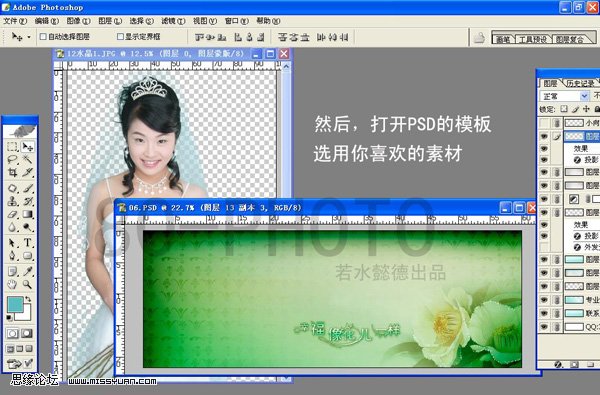Select the Slice tool
Image resolution: width=600 pixels, height=395 pixels.
27,172
